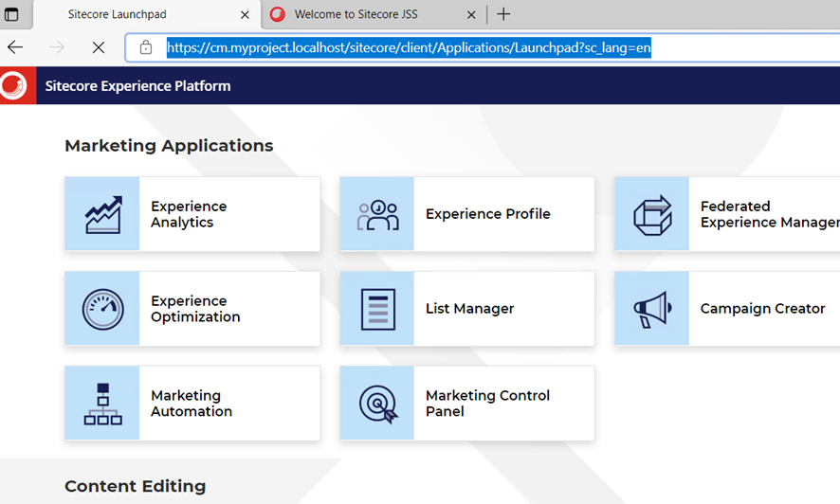The image size is (840, 504).
Task: Open a new browser tab with the plus
Action: (503, 14)
